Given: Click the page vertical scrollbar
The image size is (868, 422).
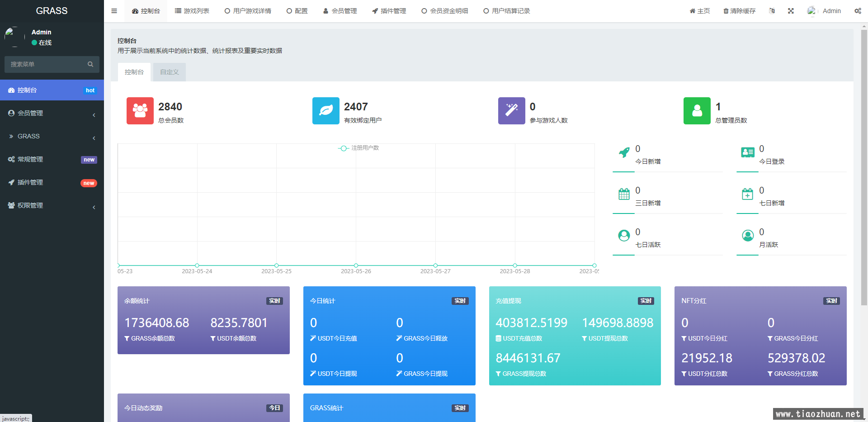Looking at the screenshot, I should tap(864, 167).
